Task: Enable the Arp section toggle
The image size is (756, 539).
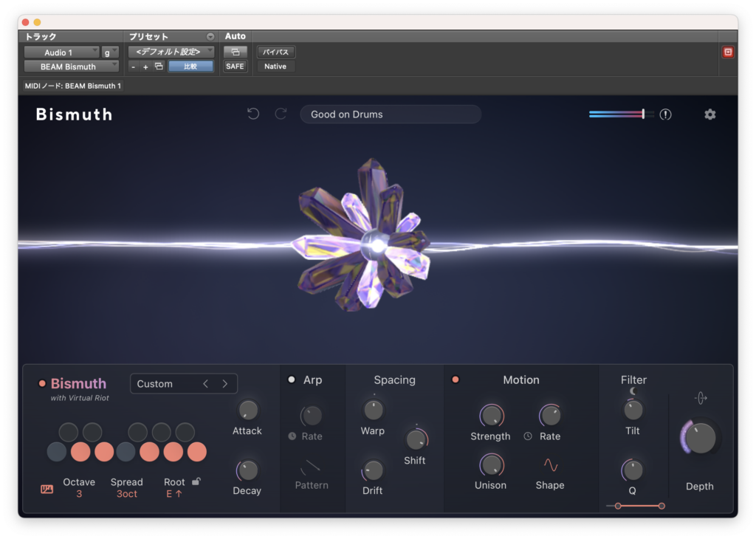Action: coord(292,380)
